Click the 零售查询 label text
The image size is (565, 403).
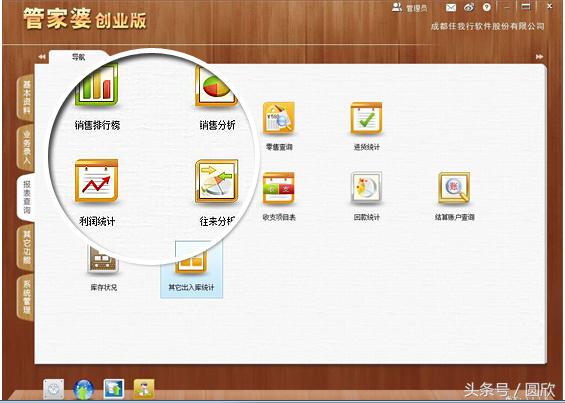279,147
